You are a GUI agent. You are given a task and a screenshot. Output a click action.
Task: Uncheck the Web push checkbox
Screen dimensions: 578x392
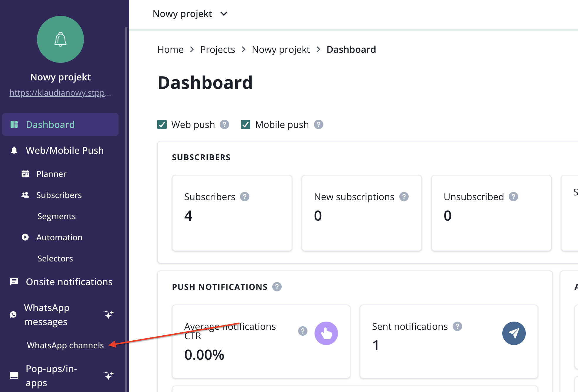pos(162,124)
